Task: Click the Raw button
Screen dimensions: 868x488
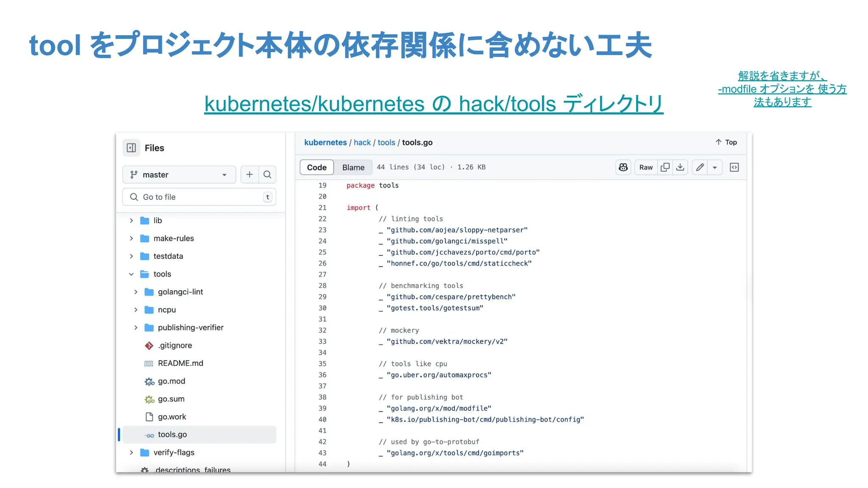Action: point(646,167)
